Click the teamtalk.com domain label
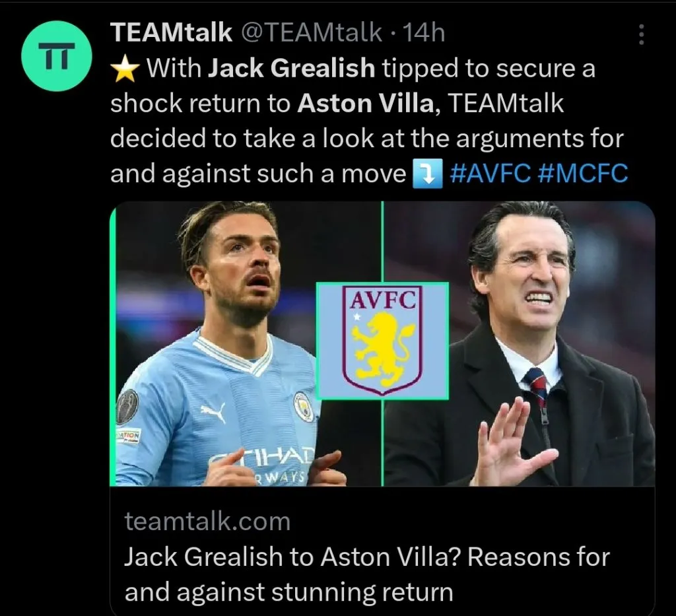The image size is (676, 616). 207,522
